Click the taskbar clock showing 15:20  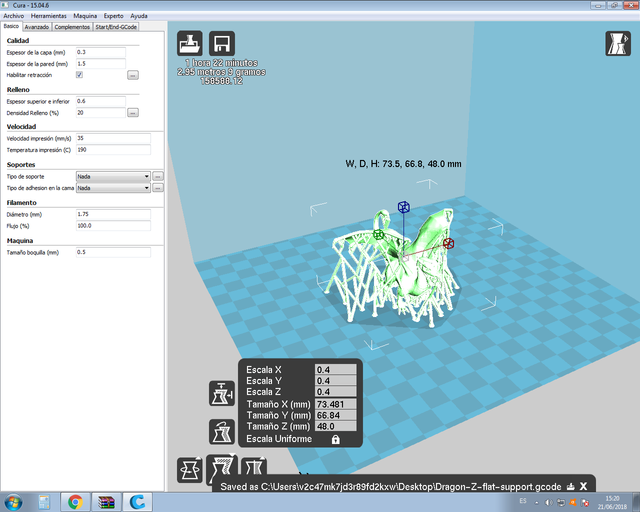tap(612, 502)
